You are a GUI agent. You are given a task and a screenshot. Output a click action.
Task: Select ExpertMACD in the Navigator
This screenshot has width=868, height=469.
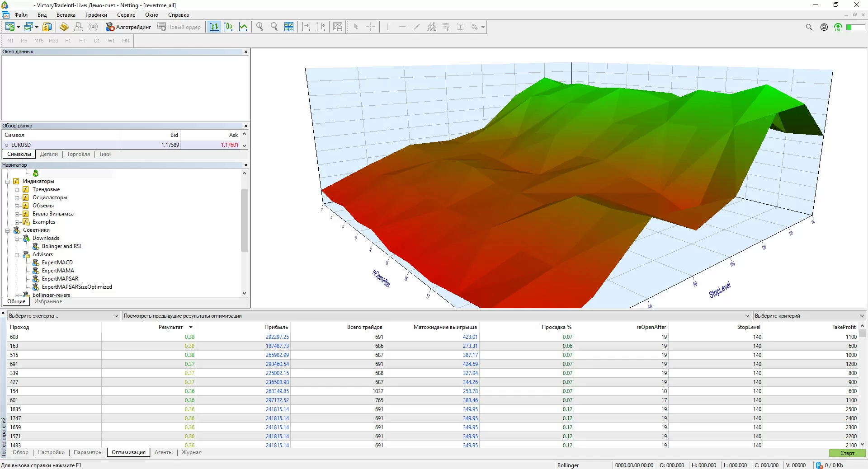click(57, 263)
